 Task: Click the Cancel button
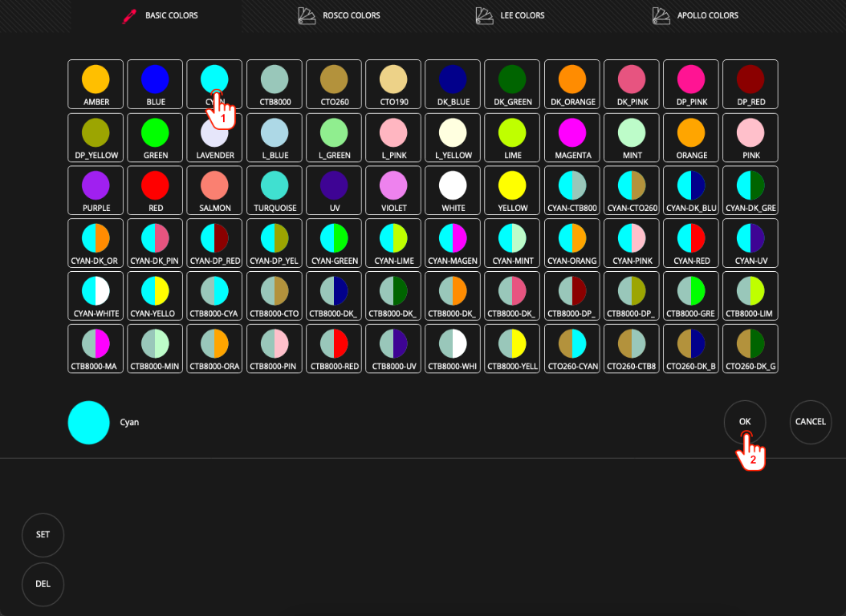811,422
